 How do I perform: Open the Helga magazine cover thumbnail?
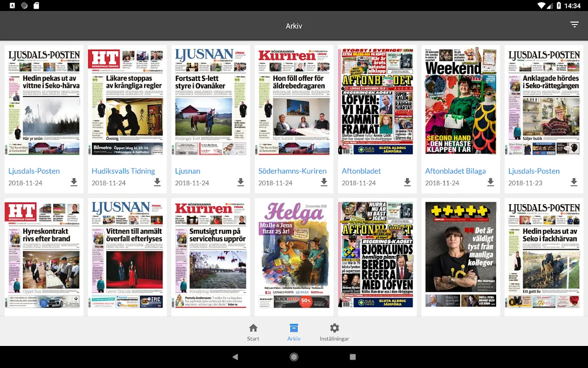tap(294, 254)
